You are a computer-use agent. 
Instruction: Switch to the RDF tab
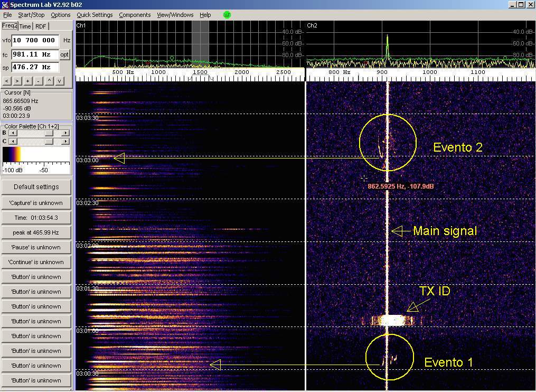[41, 26]
